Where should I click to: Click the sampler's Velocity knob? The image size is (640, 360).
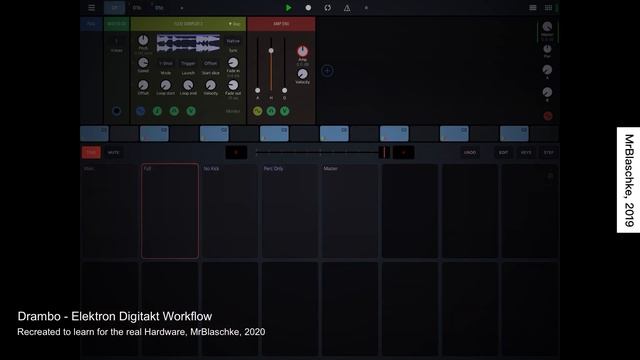pyautogui.click(x=210, y=85)
